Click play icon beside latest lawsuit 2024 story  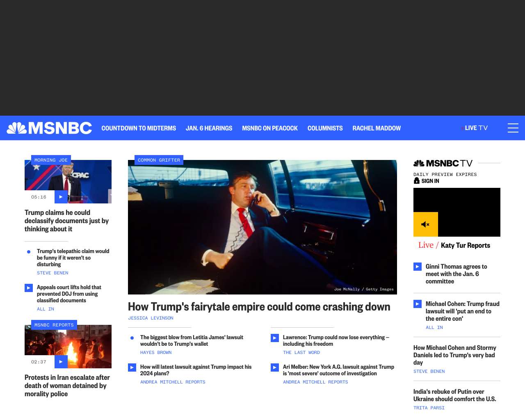pos(132,367)
